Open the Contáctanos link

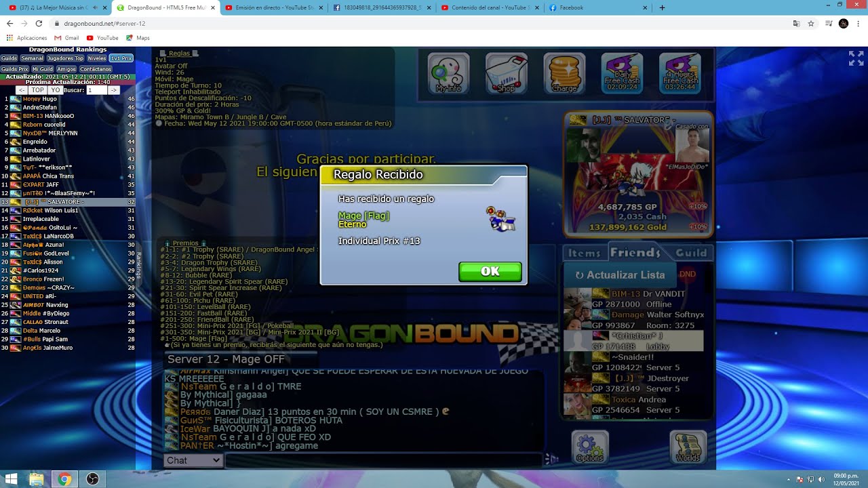coord(96,69)
